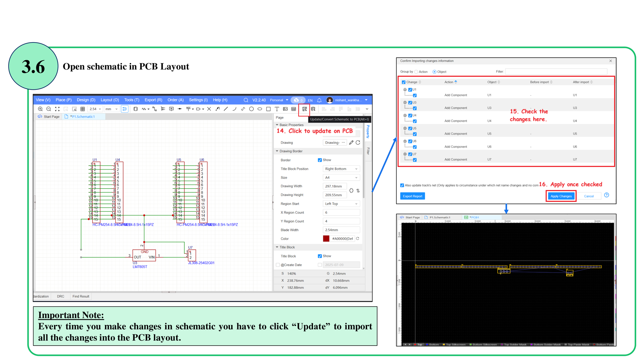Image resolution: width=644 pixels, height=362 pixels.
Task: Check the @Create Date checkbox
Action: 278,265
